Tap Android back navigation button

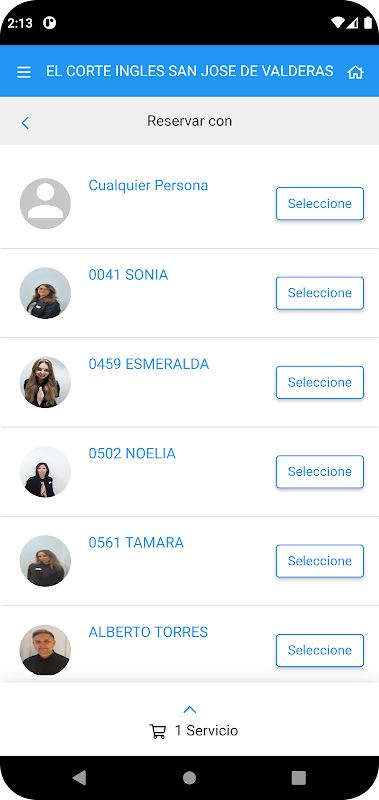[79, 778]
